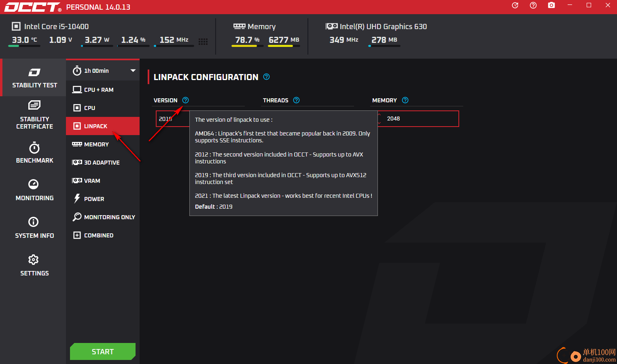The width and height of the screenshot is (617, 364).
Task: Click the 152 MHz CPU frequency reading
Action: click(x=174, y=40)
